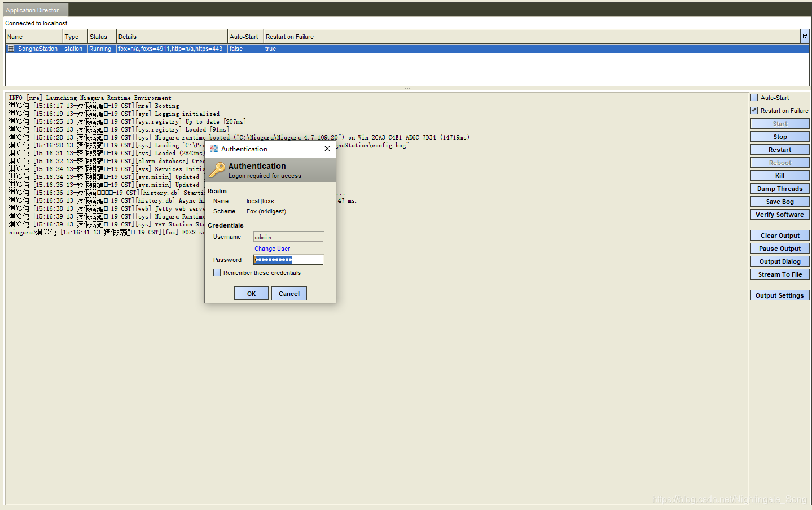Viewport: 812px width, 510px height.
Task: Check Remember these credentials
Action: coord(217,273)
